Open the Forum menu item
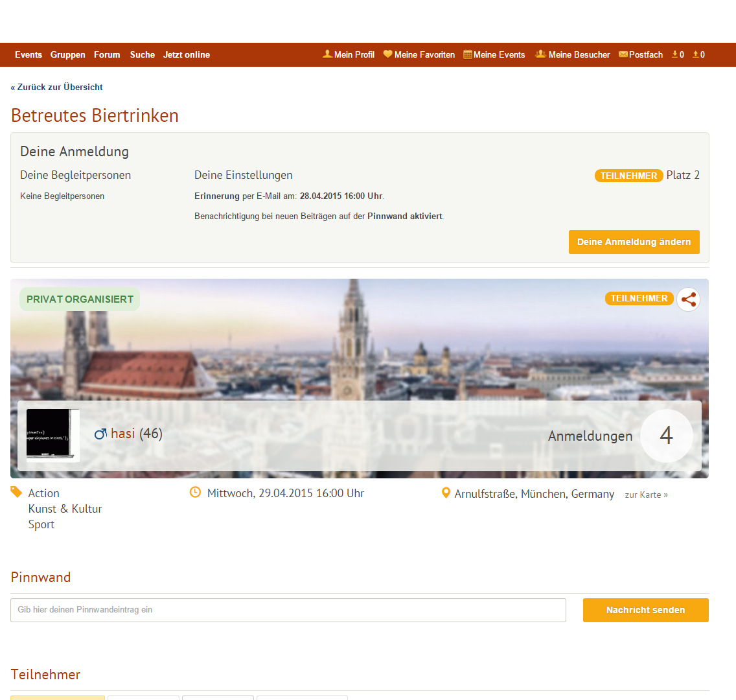 click(107, 55)
